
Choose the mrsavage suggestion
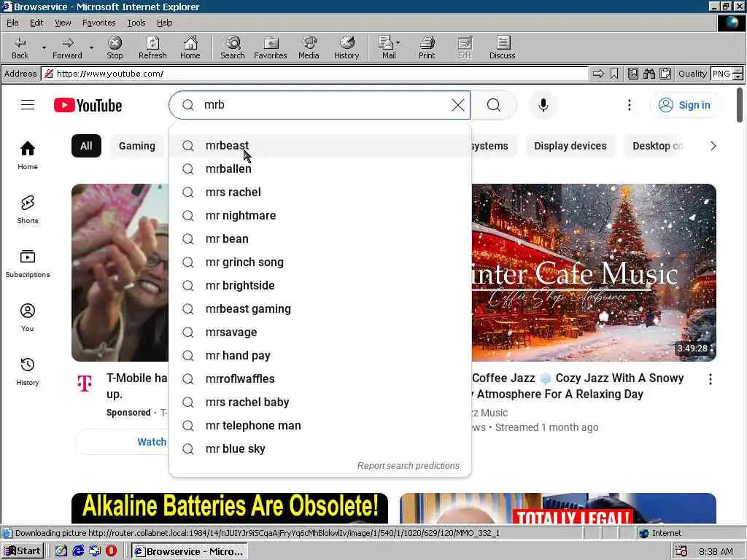[x=320, y=332]
